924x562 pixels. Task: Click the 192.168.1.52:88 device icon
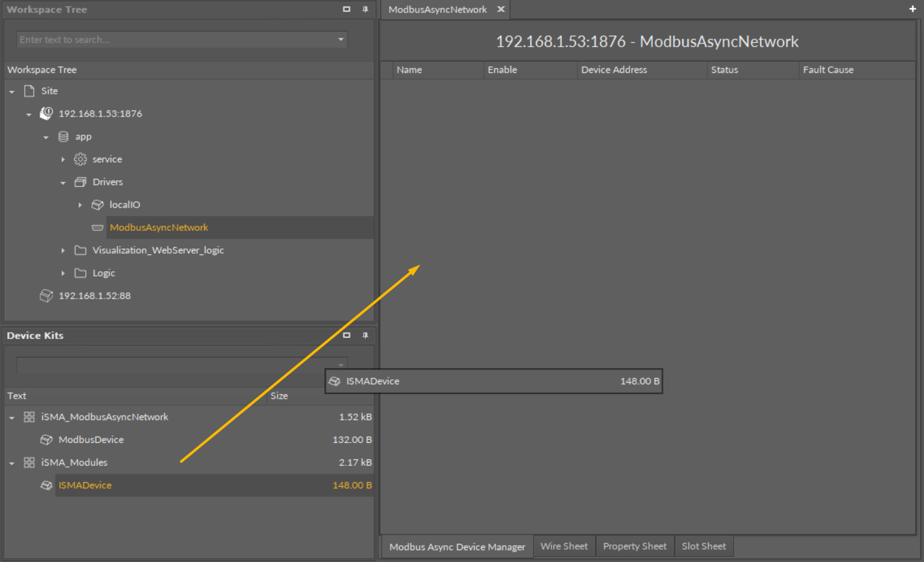[46, 296]
